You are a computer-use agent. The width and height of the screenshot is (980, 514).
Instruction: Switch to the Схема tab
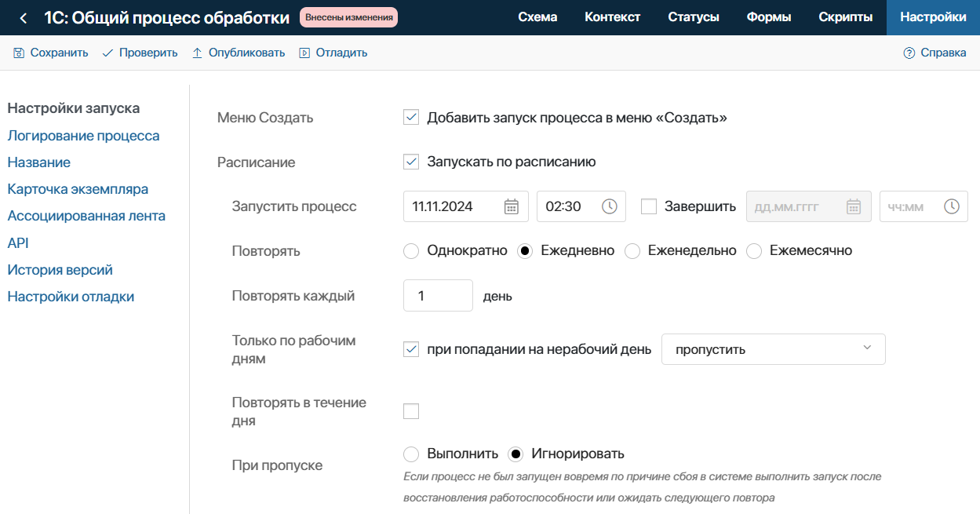538,17
